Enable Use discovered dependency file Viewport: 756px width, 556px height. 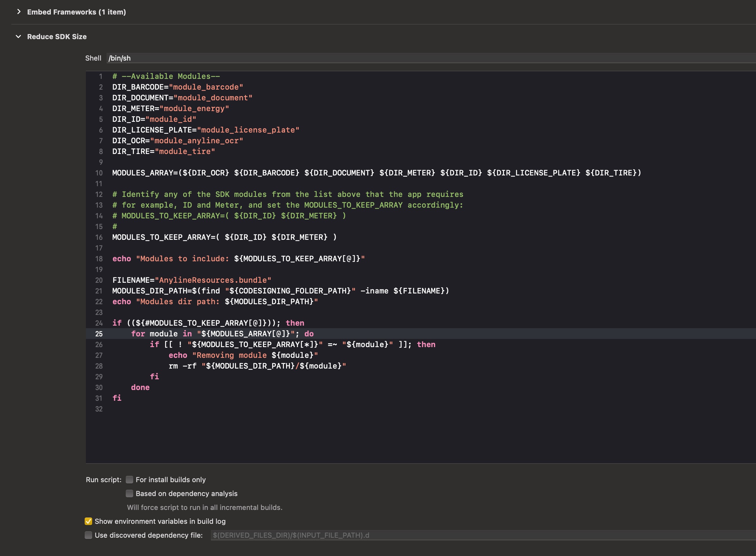(x=88, y=535)
